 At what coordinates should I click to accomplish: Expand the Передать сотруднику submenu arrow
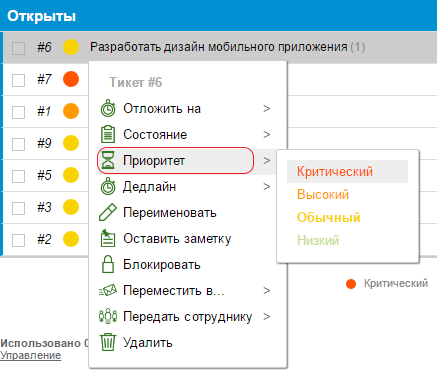click(266, 317)
